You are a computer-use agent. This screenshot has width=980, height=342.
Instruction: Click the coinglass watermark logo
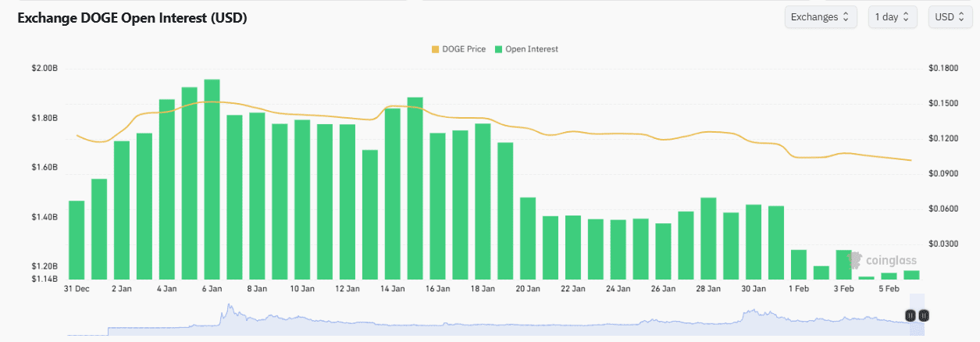(882, 260)
